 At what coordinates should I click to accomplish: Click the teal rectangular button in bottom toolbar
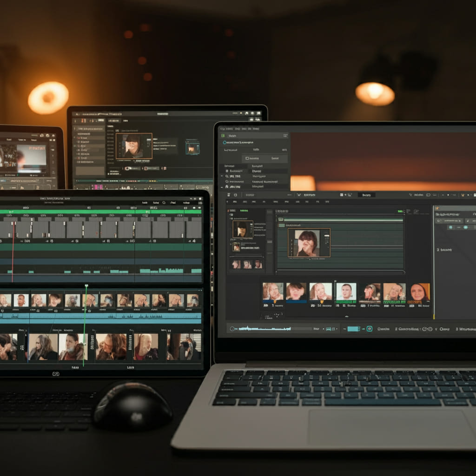pyautogui.click(x=353, y=329)
